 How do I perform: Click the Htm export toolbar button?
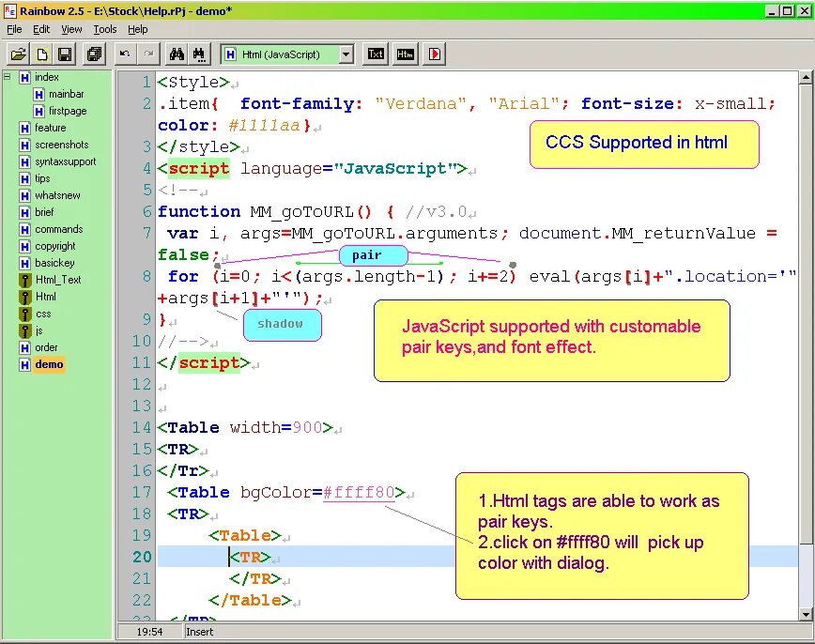[x=405, y=54]
